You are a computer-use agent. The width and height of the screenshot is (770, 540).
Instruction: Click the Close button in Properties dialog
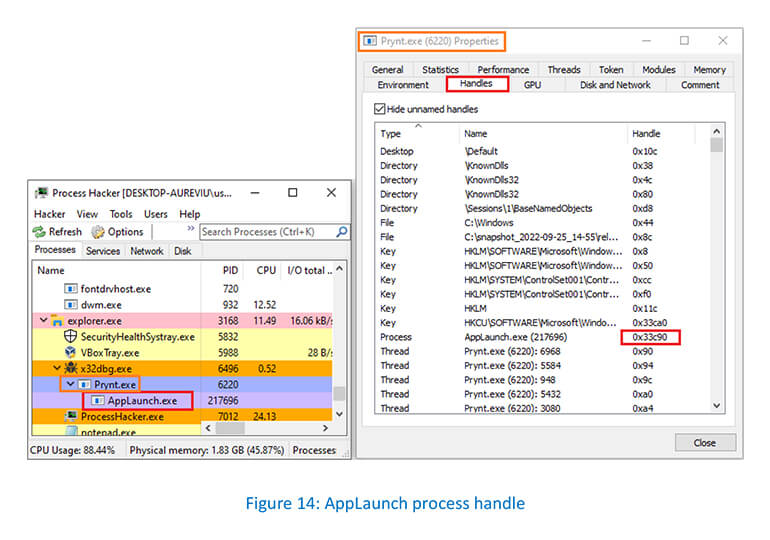click(x=705, y=443)
